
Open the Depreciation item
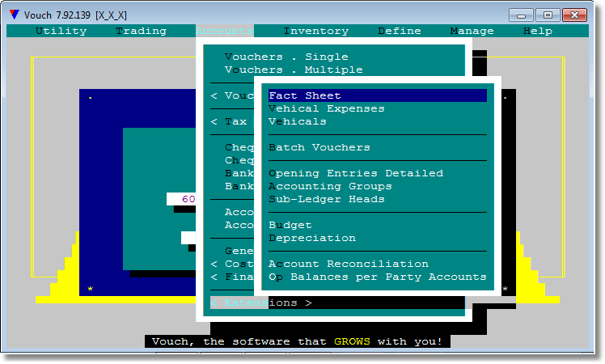pos(312,238)
